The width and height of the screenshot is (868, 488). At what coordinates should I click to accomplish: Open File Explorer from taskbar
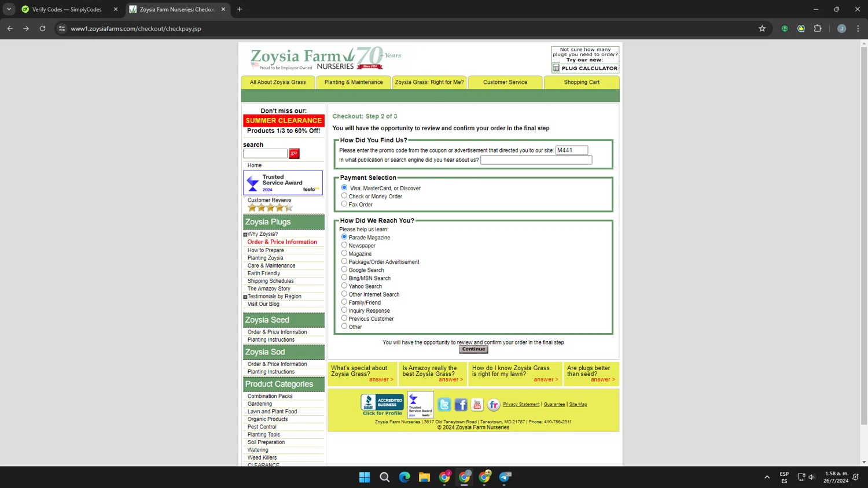click(424, 477)
